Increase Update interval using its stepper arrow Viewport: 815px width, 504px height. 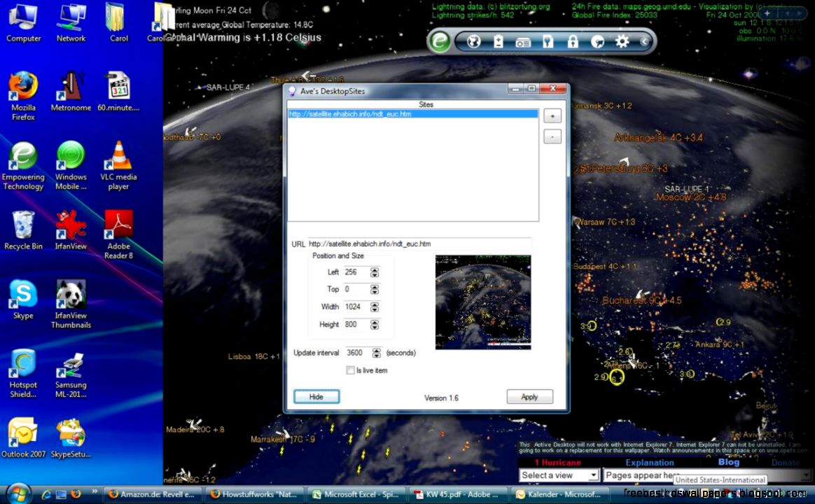pos(375,350)
